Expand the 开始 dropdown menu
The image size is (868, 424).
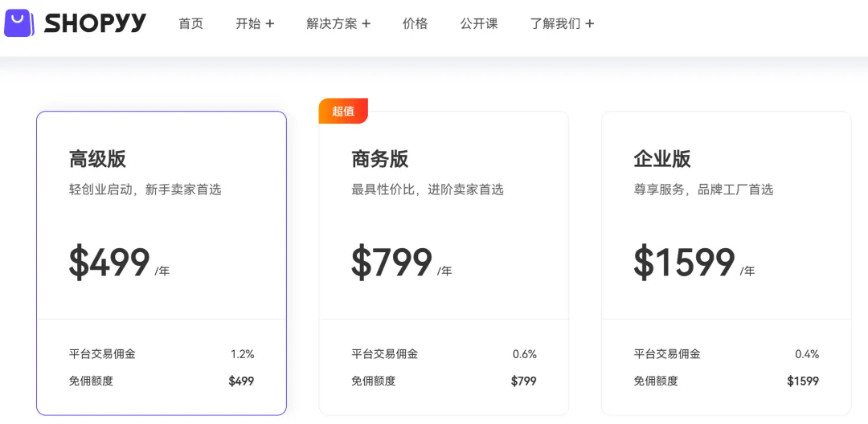255,23
